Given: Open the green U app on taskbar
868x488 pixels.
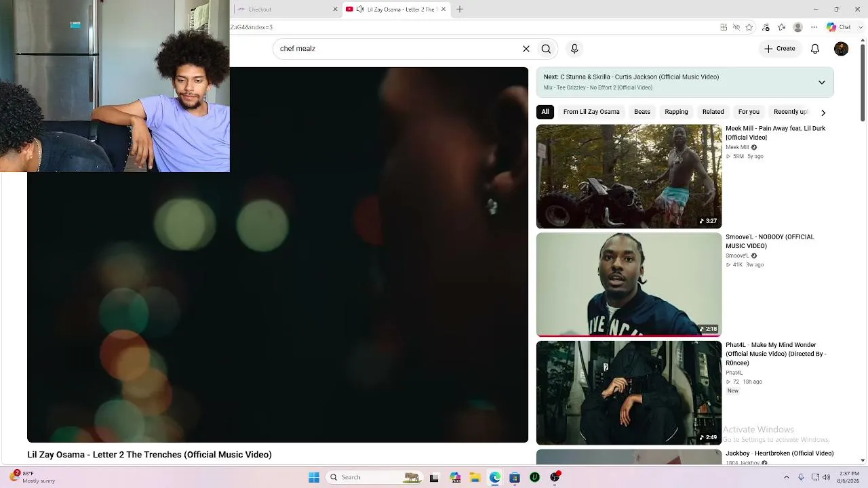Looking at the screenshot, I should coord(534,477).
